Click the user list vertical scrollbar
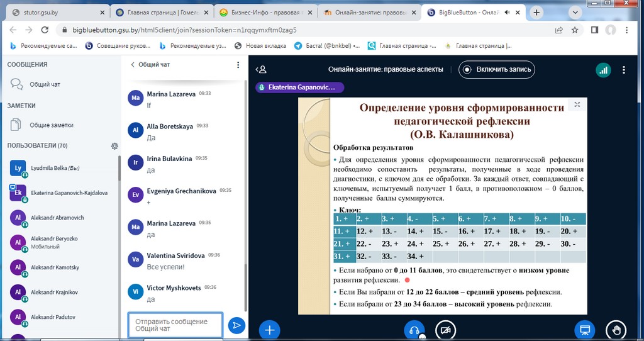 (x=119, y=189)
